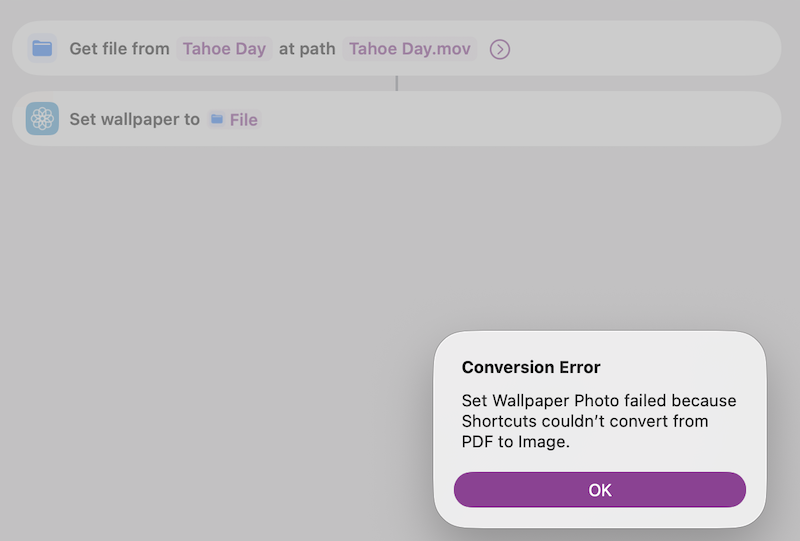Click "Set Wallpaper Photo failed because" message line
The height and width of the screenshot is (541, 800).
click(x=598, y=401)
